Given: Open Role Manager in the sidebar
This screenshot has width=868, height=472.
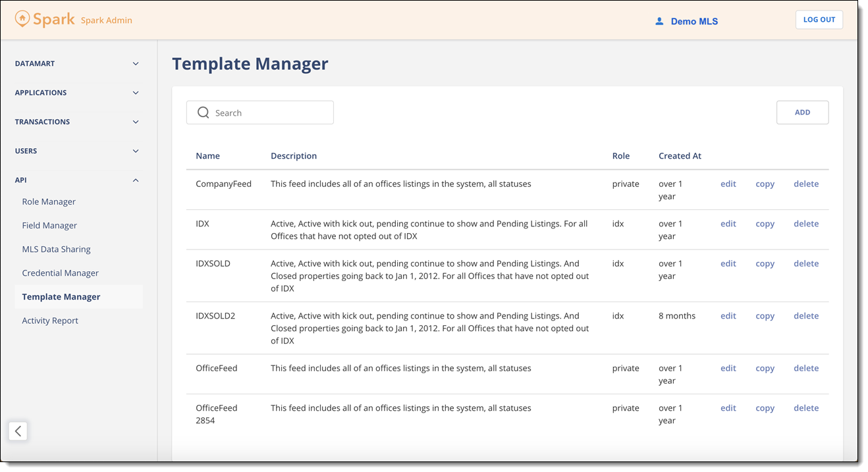Looking at the screenshot, I should coord(49,202).
